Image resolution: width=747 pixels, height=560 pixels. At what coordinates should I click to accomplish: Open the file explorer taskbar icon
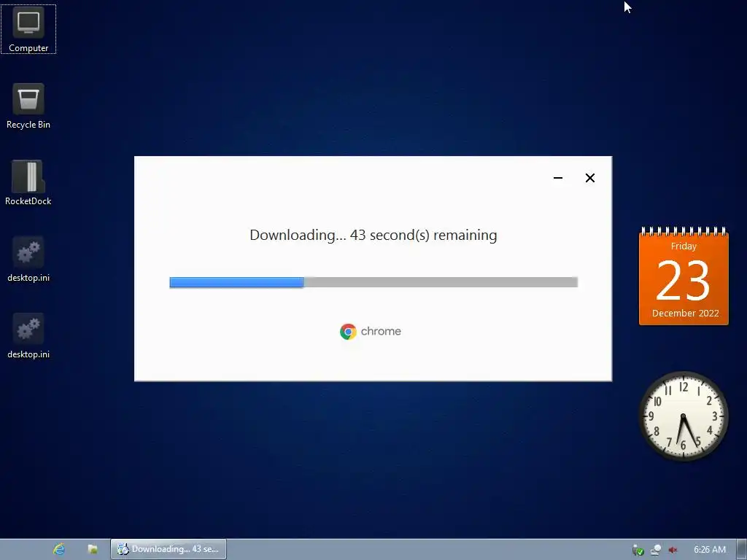click(93, 549)
